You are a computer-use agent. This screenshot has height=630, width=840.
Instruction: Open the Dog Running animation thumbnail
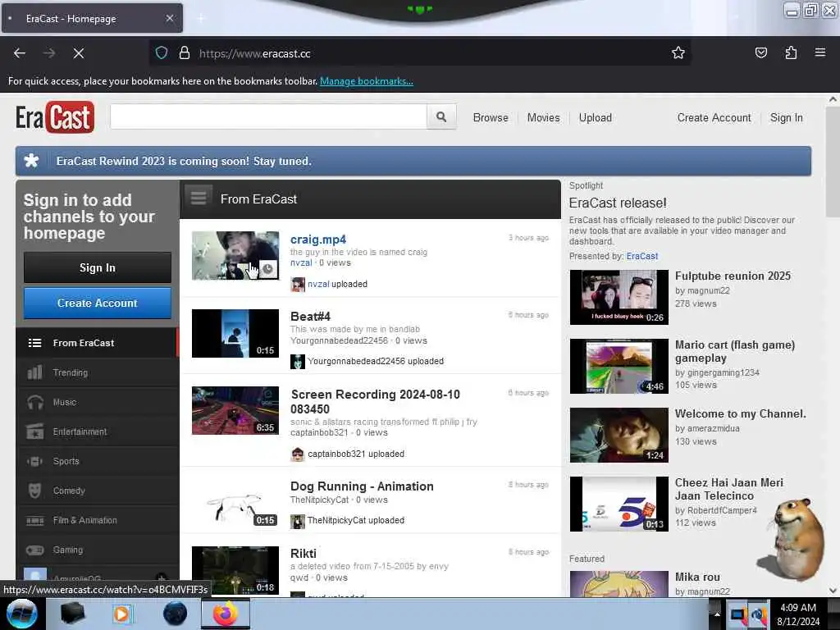pyautogui.click(x=235, y=504)
